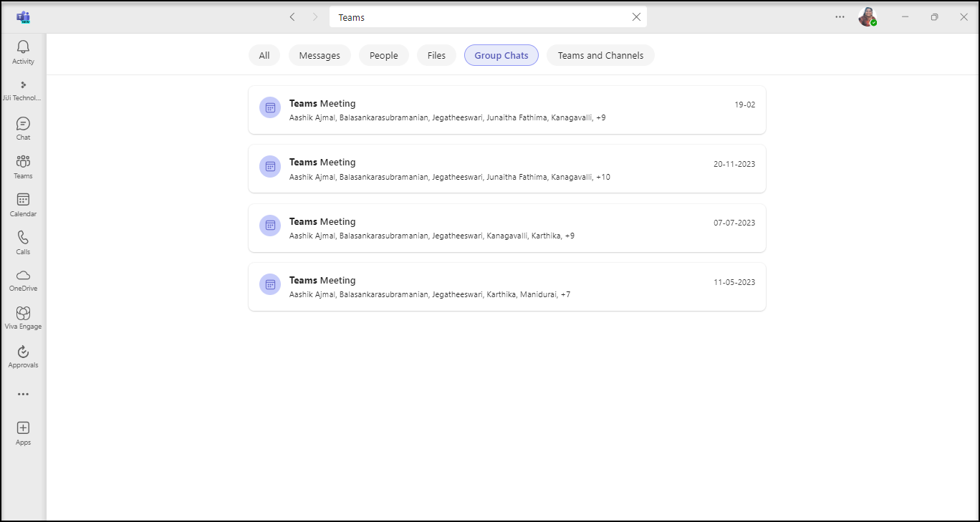The image size is (980, 522).
Task: Open the profile picture account menu
Action: (867, 17)
